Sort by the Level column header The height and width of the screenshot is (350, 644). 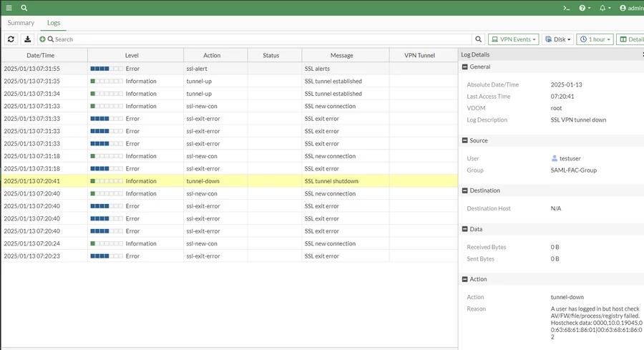(x=132, y=55)
